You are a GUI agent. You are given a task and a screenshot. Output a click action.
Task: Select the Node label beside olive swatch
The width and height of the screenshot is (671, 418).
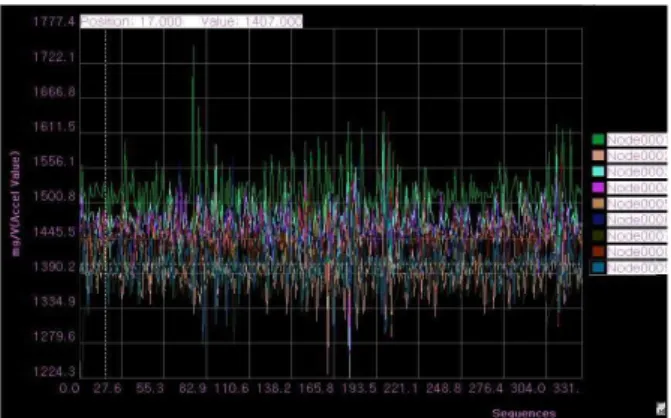click(637, 236)
